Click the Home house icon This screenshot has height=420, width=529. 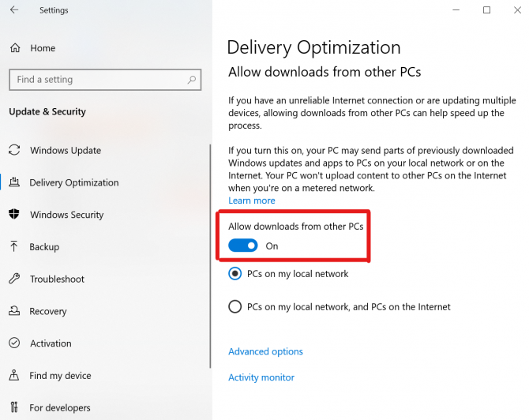(x=15, y=48)
